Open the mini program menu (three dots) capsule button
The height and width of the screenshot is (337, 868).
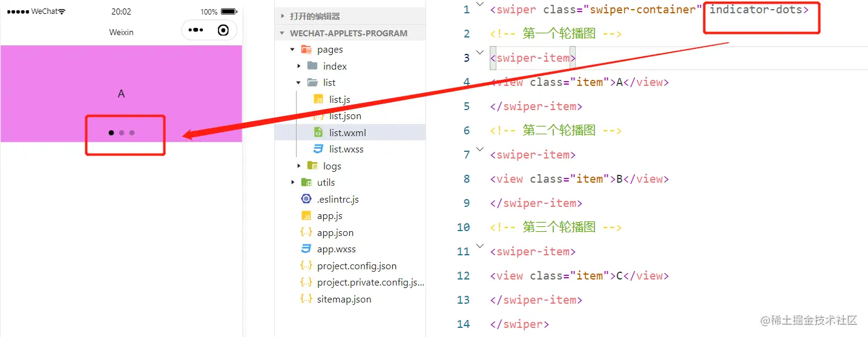(194, 30)
